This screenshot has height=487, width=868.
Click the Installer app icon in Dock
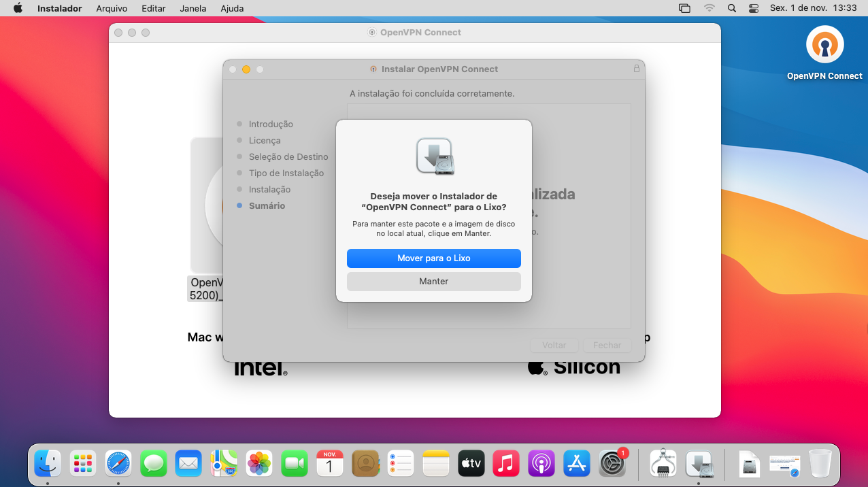[699, 464]
